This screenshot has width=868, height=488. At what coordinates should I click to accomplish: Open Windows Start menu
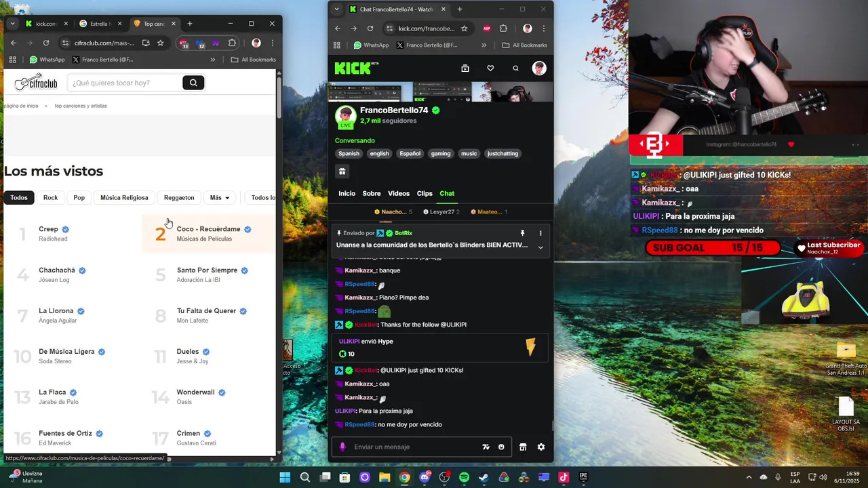285,477
